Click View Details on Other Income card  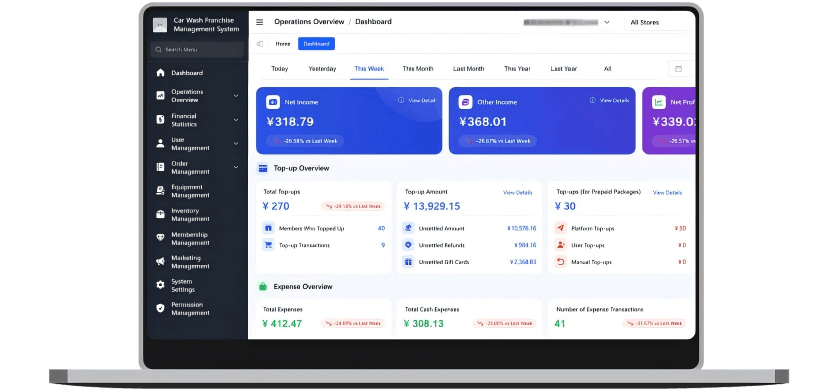click(x=609, y=100)
